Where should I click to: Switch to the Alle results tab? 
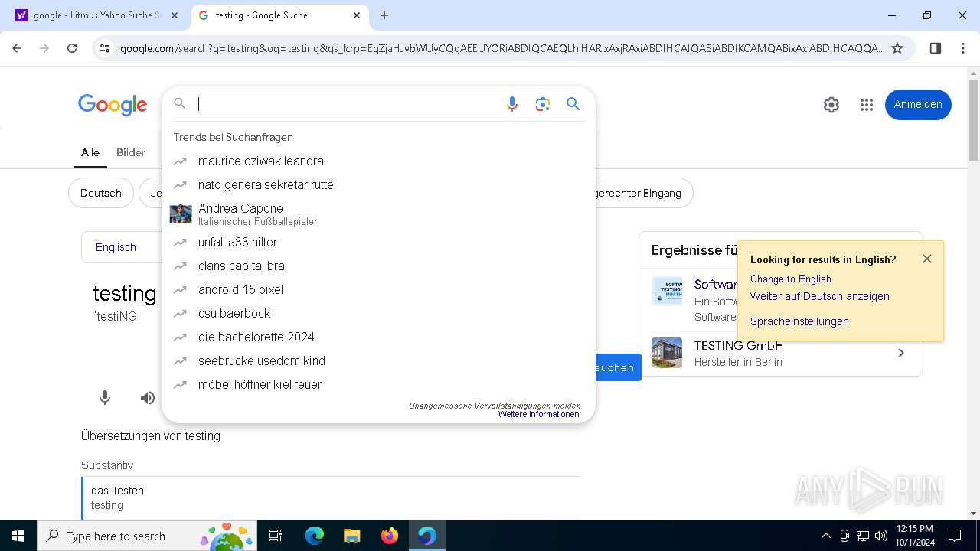pos(90,152)
